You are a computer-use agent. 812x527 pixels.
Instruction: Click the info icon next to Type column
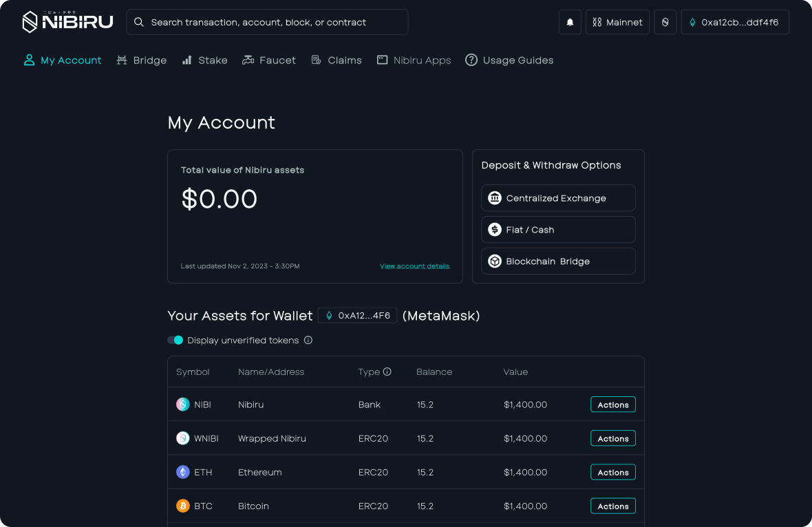coord(387,372)
